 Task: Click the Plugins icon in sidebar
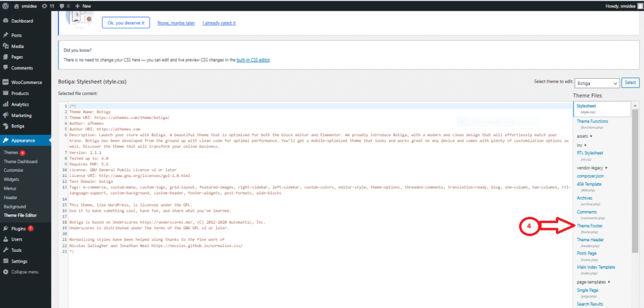point(6,228)
